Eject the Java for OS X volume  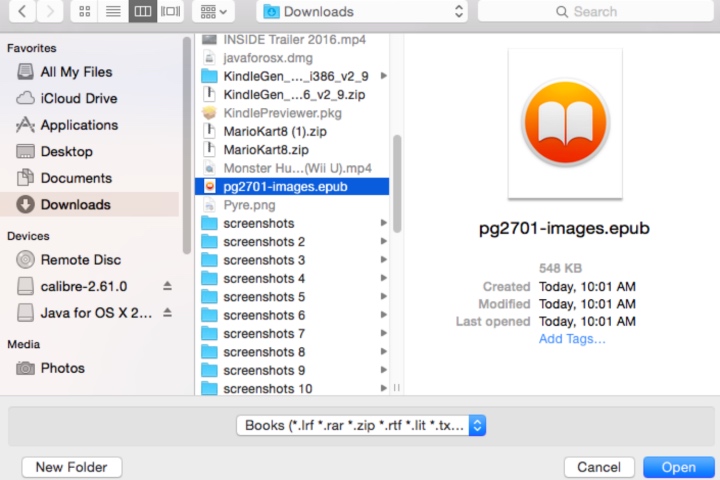(x=167, y=313)
